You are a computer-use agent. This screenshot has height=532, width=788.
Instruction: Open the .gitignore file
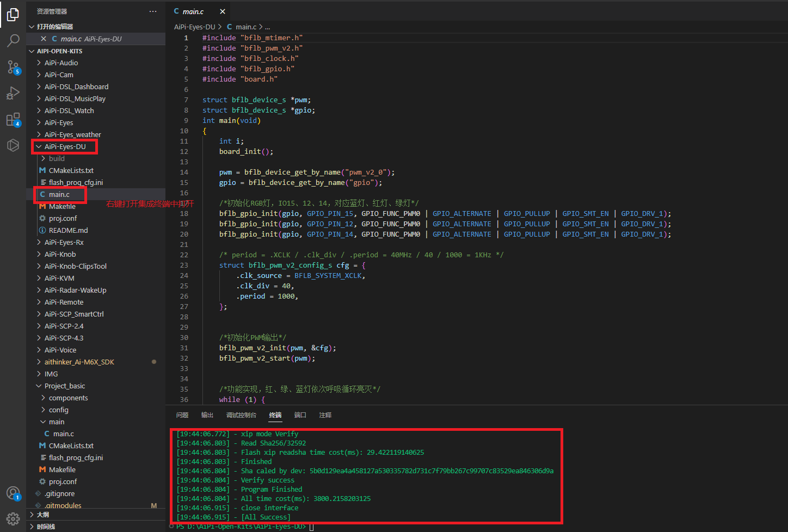96,493
